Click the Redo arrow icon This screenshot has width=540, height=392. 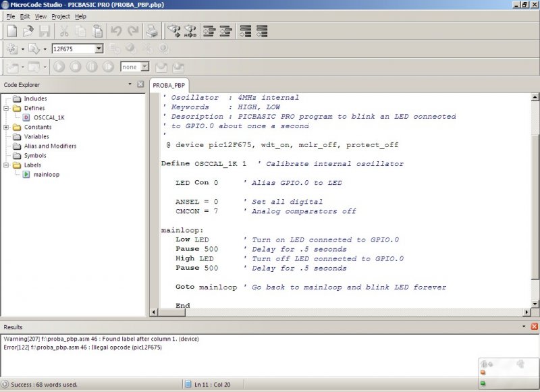click(133, 31)
